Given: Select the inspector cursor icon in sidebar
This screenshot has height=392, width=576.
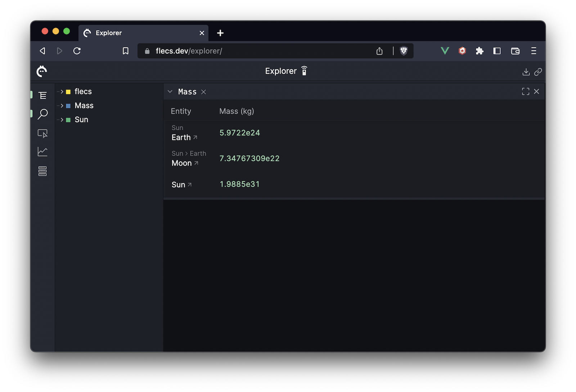Looking at the screenshot, I should [x=42, y=133].
